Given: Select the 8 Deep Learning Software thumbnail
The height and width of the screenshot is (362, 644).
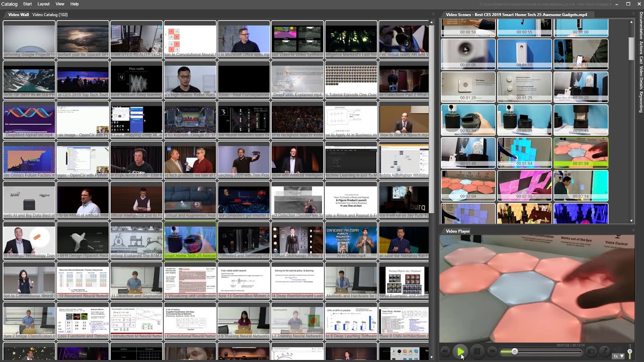Looking at the screenshot, I should (351, 322).
